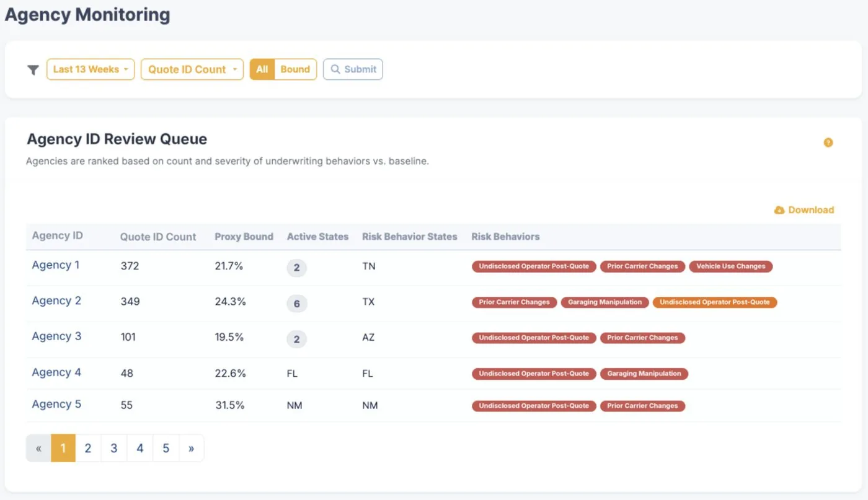This screenshot has height=500, width=868.
Task: Select the All toggle option
Action: (x=262, y=69)
